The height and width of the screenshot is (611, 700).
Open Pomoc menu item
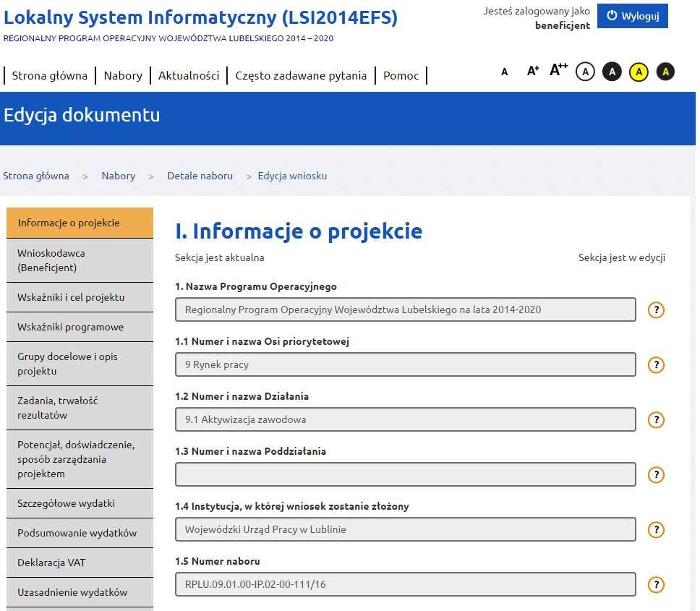coord(401,75)
